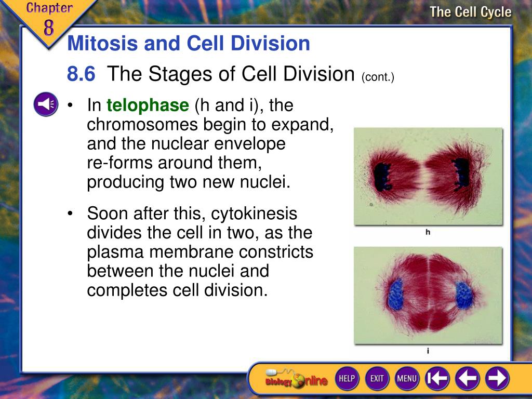Jump to first slide with bar-arrow button
Screen dimensions: 532x399
[x=437, y=378]
